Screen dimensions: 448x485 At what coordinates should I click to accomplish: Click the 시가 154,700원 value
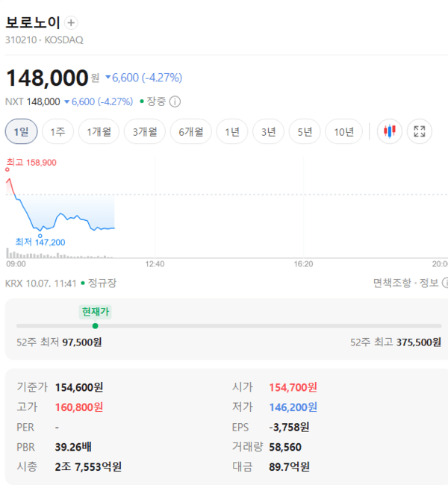pyautogui.click(x=293, y=387)
